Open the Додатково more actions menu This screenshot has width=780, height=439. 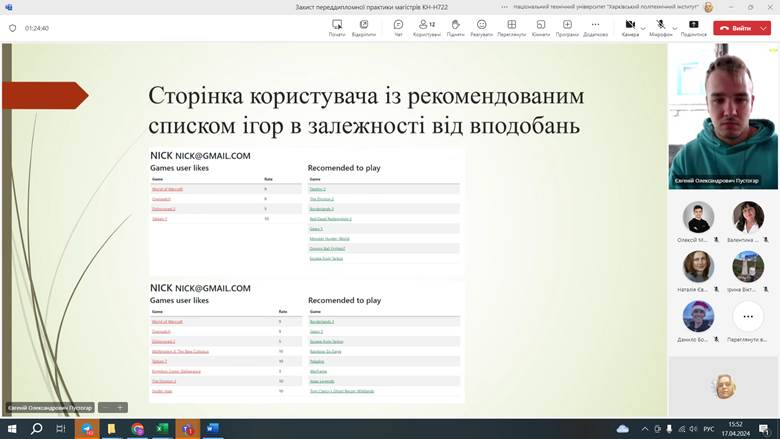click(595, 27)
